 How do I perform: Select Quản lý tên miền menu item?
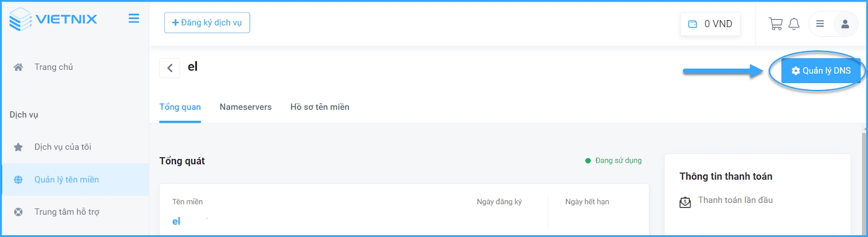(66, 180)
